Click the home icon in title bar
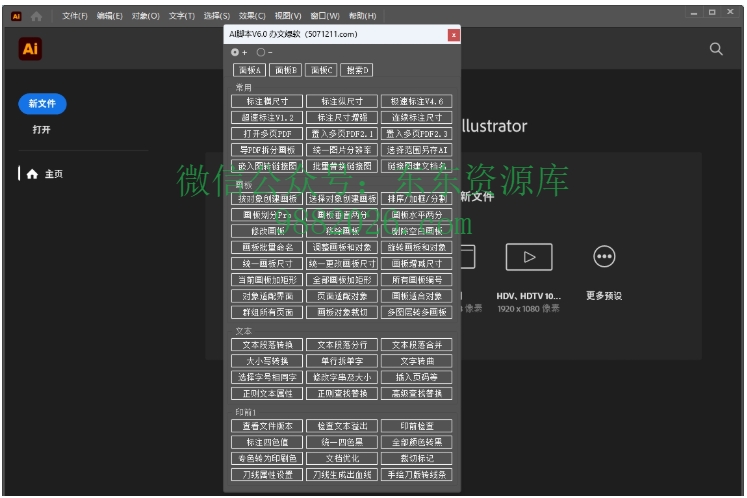 point(36,16)
